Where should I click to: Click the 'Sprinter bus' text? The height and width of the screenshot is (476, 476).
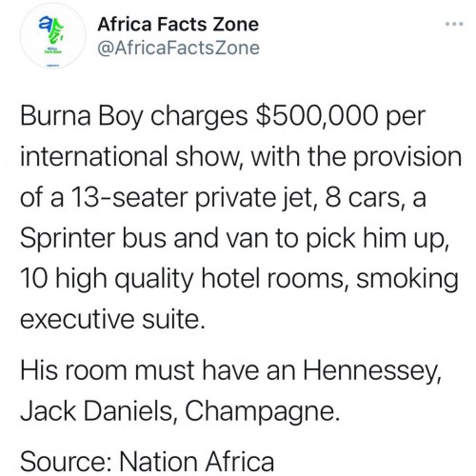pyautogui.click(x=93, y=239)
